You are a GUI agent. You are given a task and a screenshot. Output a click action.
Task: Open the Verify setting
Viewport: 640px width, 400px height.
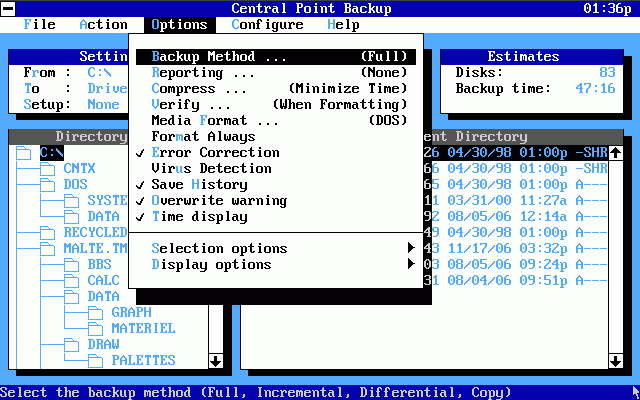pyautogui.click(x=276, y=104)
